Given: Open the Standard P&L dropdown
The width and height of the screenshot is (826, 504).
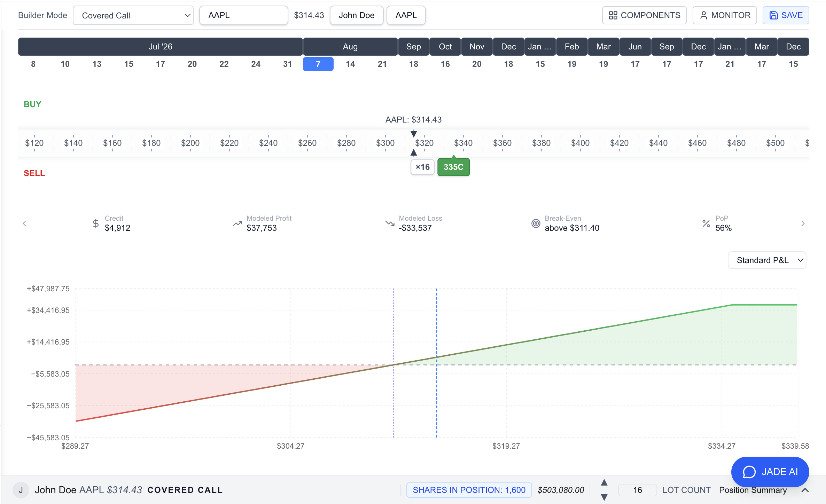Looking at the screenshot, I should (767, 260).
